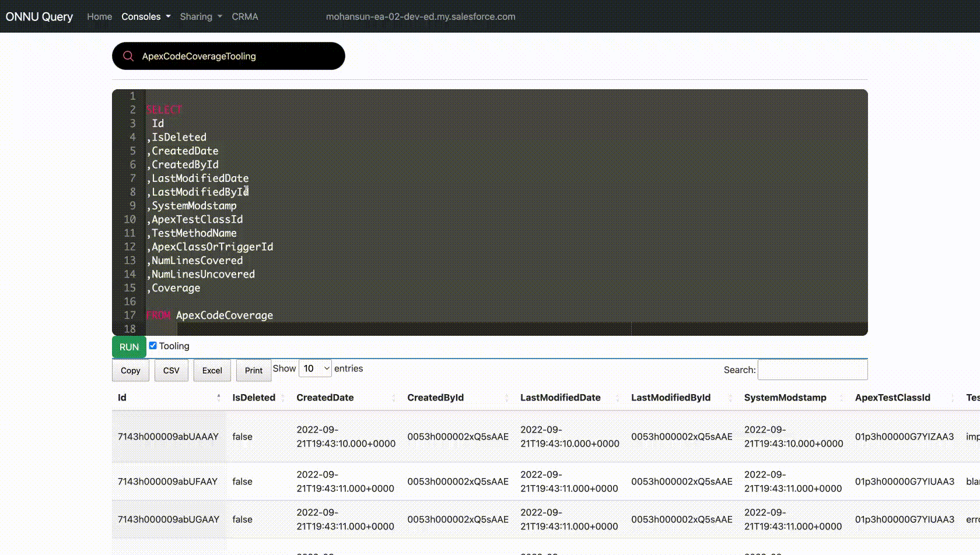Go to the Home nav item

coord(99,16)
